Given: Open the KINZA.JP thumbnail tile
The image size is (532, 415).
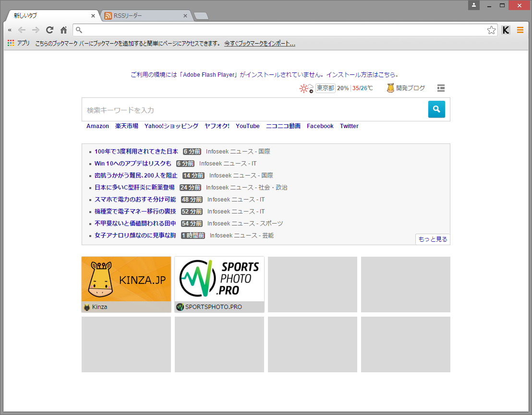Looking at the screenshot, I should point(126,279).
